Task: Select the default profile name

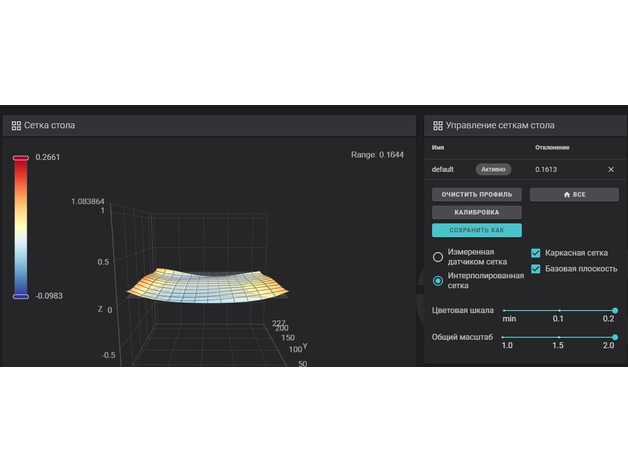Action: point(442,170)
